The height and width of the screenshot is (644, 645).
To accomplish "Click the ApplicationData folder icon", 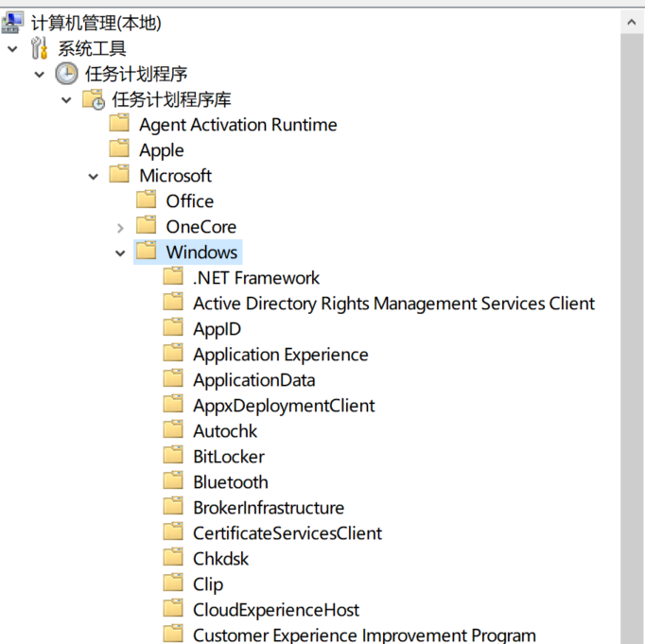I will tap(173, 379).
